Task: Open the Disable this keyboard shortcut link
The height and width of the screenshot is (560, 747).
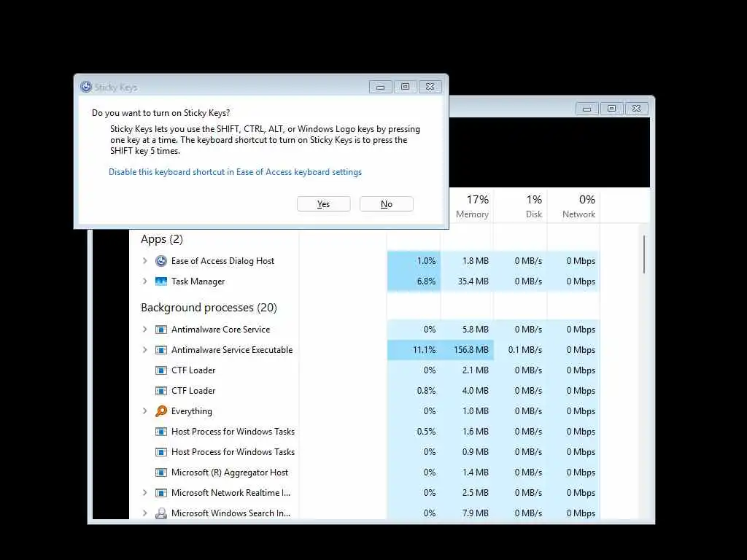Action: pyautogui.click(x=235, y=172)
